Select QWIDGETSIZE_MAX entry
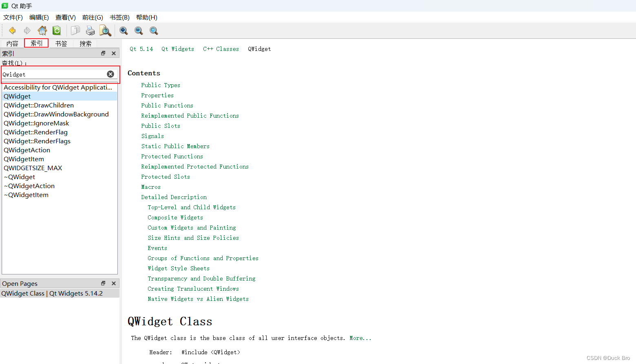The image size is (636, 364). (x=60, y=168)
